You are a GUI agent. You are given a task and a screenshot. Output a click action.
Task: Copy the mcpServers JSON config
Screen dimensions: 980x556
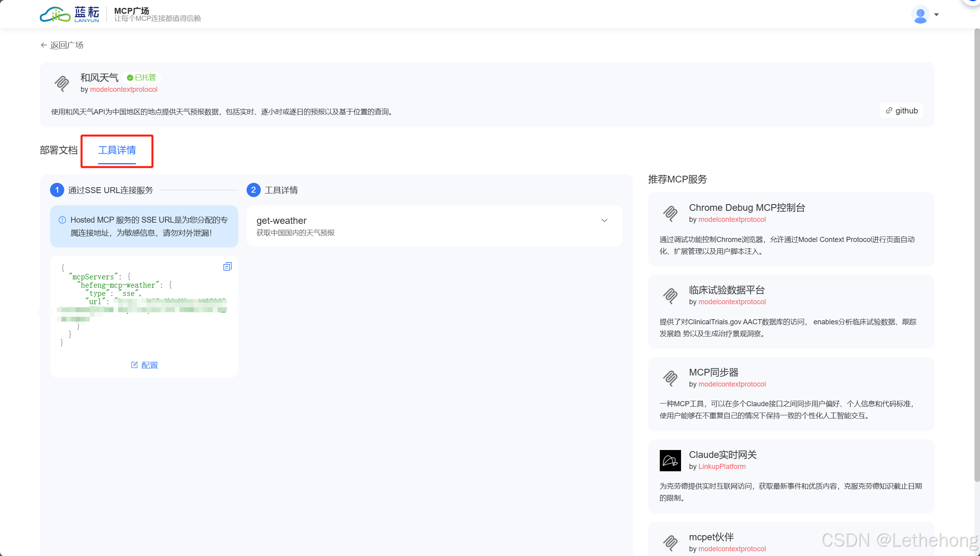228,267
